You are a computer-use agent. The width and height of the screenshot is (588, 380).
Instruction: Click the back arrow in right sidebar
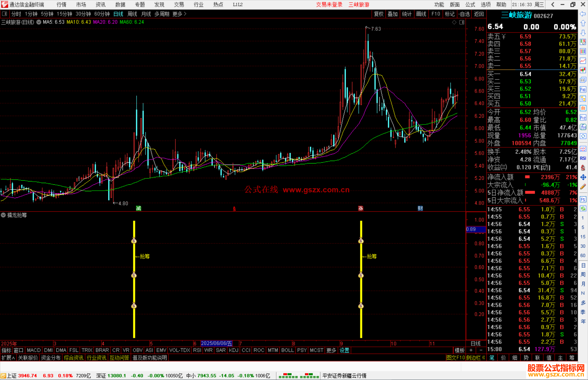583,14
